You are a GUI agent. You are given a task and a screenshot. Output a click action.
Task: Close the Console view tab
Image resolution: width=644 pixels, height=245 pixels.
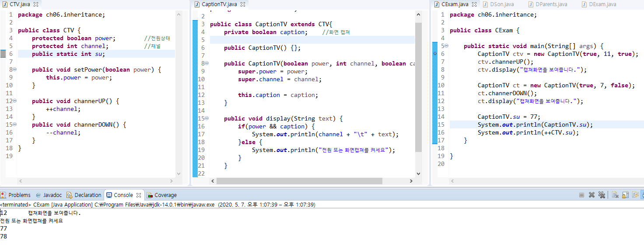coord(138,195)
